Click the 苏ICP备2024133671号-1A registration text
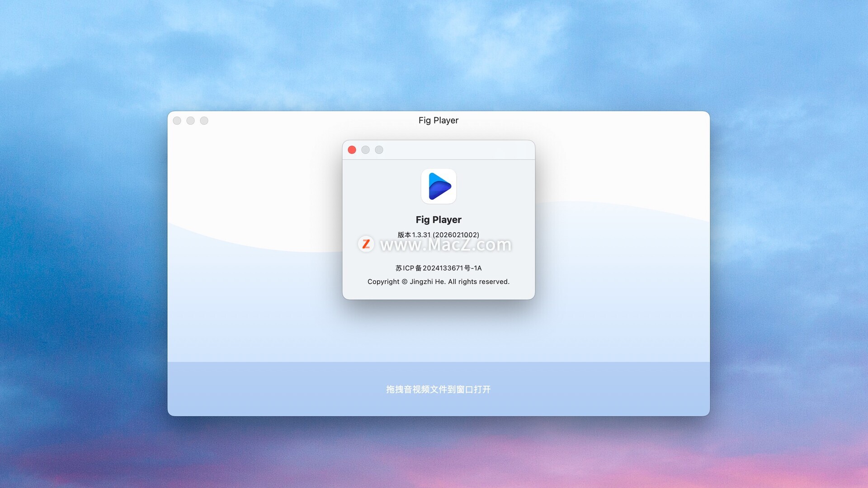Viewport: 868px width, 488px height. pos(439,268)
